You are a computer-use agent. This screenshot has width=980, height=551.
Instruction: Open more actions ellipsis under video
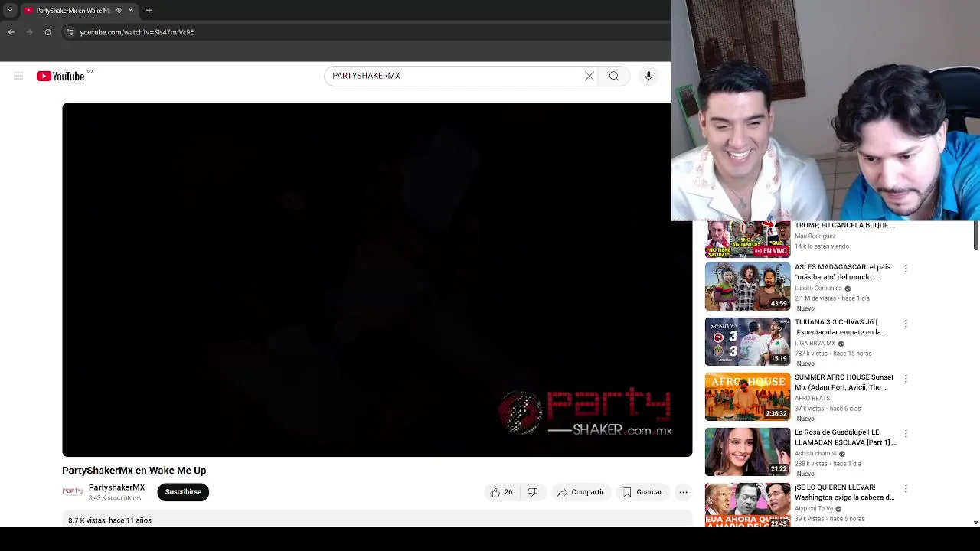(x=684, y=492)
